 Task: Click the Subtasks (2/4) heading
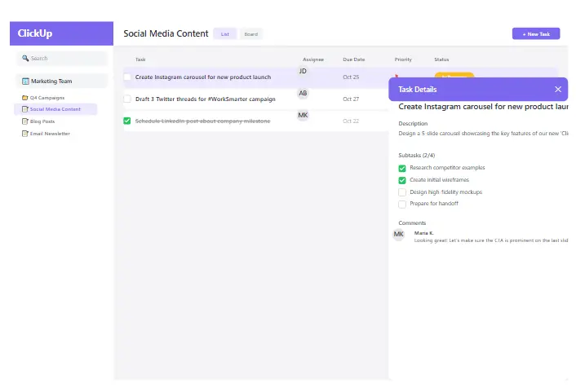417,156
